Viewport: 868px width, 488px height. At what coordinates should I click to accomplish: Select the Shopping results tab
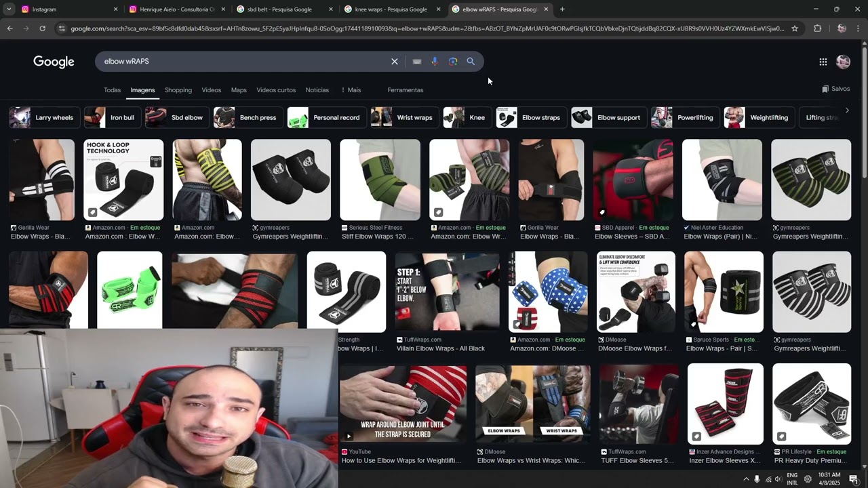(x=178, y=90)
